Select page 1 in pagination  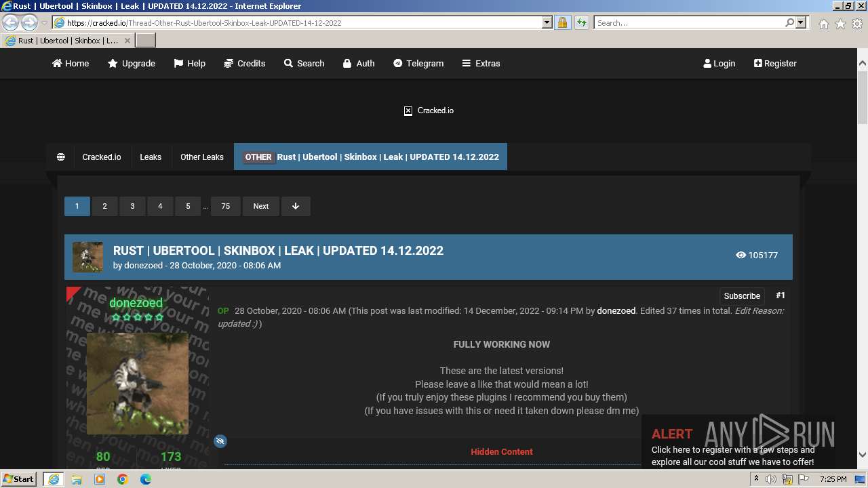pyautogui.click(x=77, y=206)
